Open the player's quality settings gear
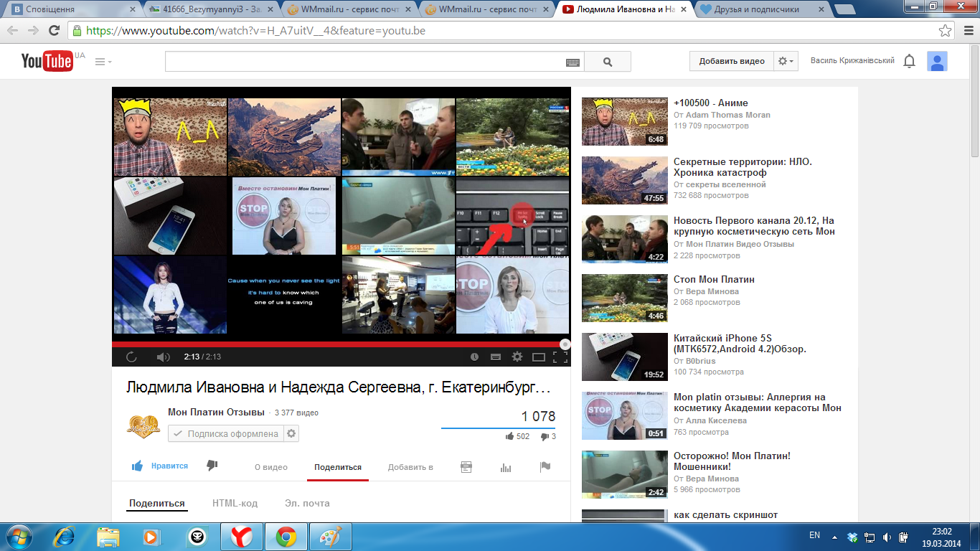Image resolution: width=980 pixels, height=551 pixels. click(517, 357)
